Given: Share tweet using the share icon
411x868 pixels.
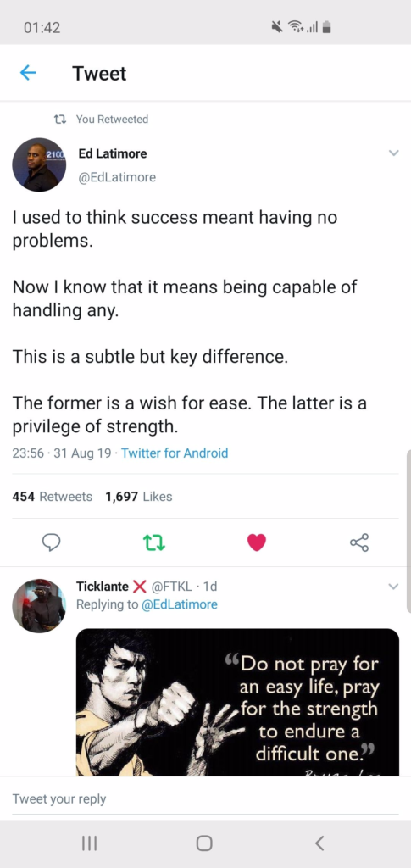Looking at the screenshot, I should pyautogui.click(x=359, y=543).
